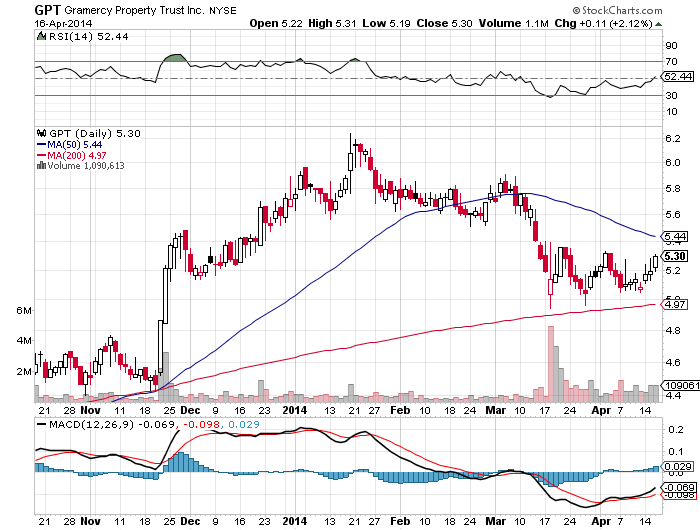Click 'Apr' on the price chart date axis
The height and width of the screenshot is (530, 700).
tap(601, 410)
